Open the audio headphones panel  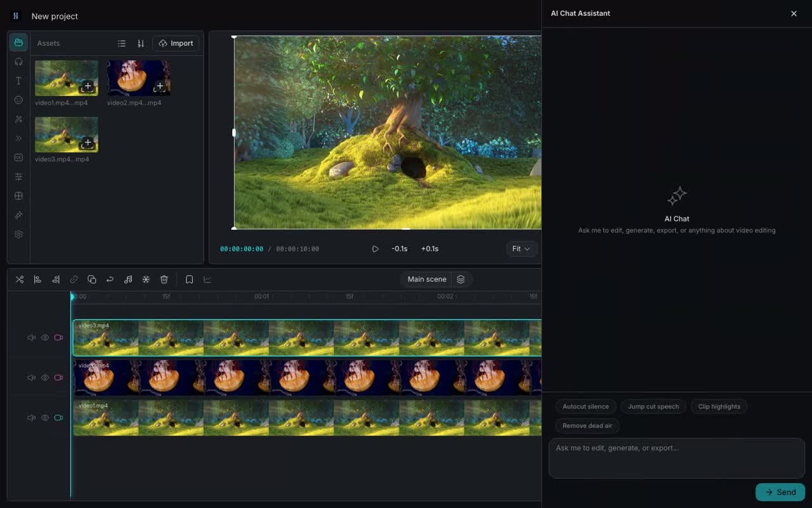18,62
